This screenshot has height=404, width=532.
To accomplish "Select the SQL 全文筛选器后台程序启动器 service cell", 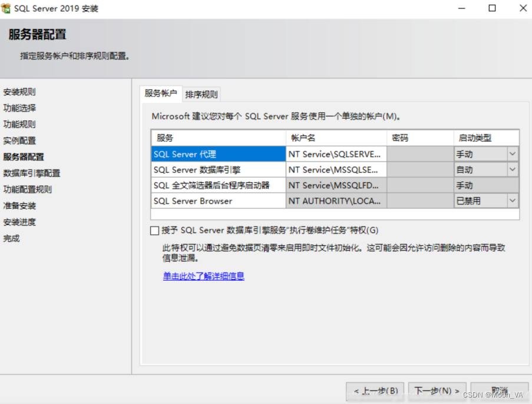I will (219, 185).
